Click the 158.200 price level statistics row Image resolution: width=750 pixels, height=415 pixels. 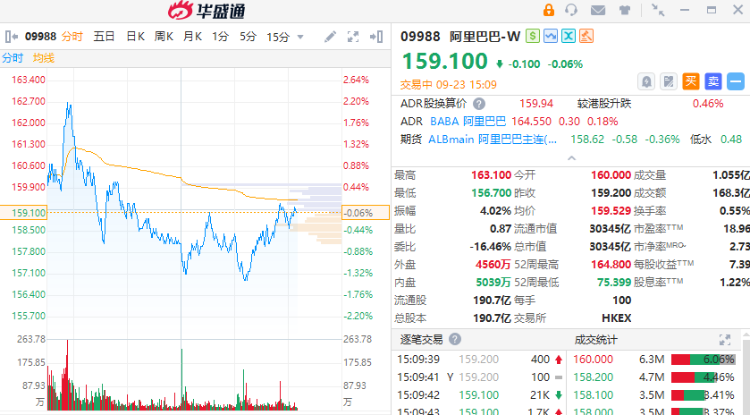(x=653, y=377)
